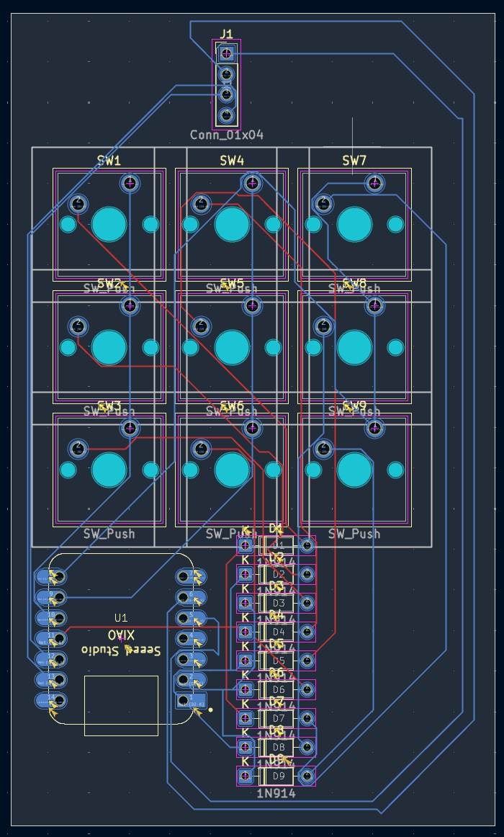Click the cathode pad of diode D3
The height and width of the screenshot is (837, 504).
tap(246, 603)
